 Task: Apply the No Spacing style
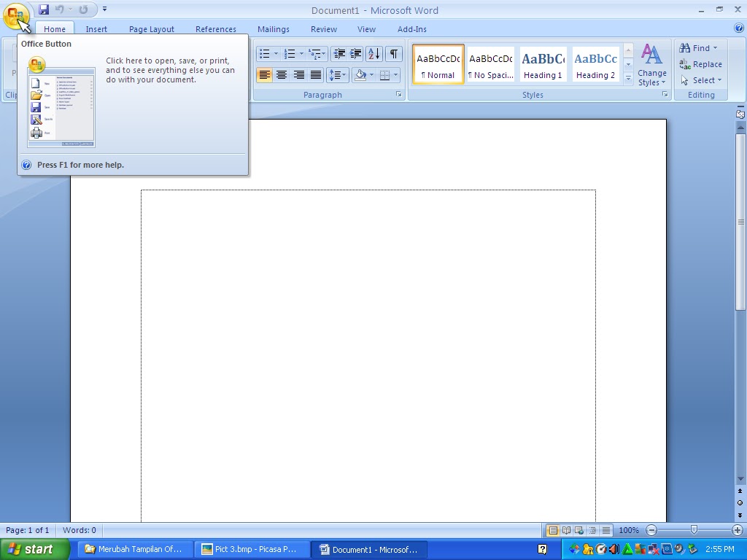(491, 64)
